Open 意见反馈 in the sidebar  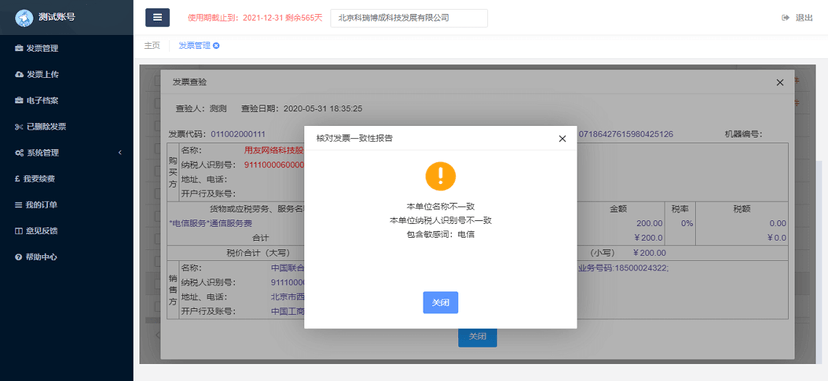36,231
